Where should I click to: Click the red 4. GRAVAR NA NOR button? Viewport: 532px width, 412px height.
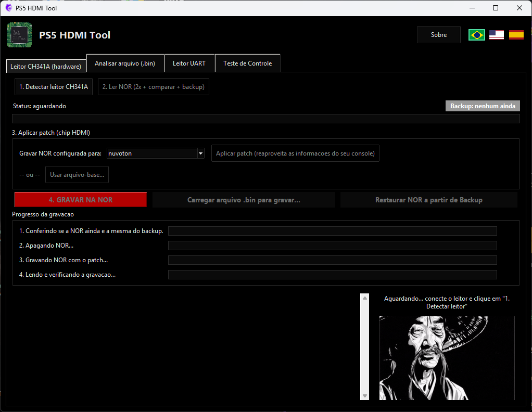[x=81, y=200]
